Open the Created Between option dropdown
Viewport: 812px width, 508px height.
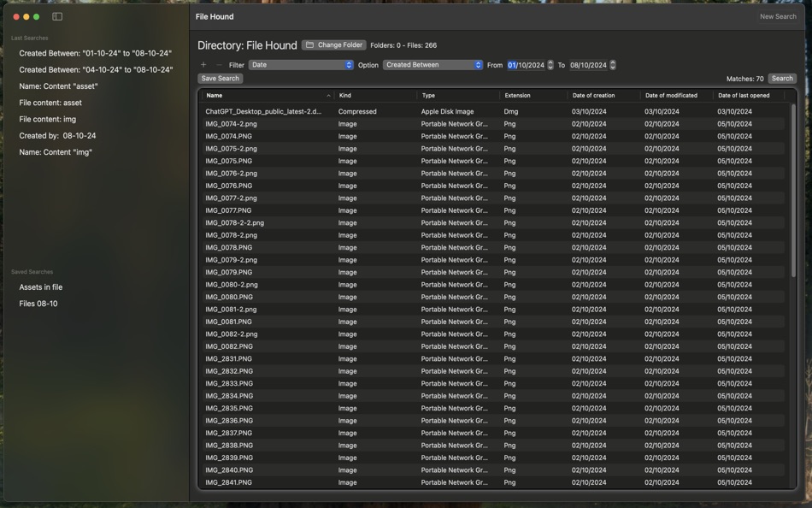tap(433, 65)
